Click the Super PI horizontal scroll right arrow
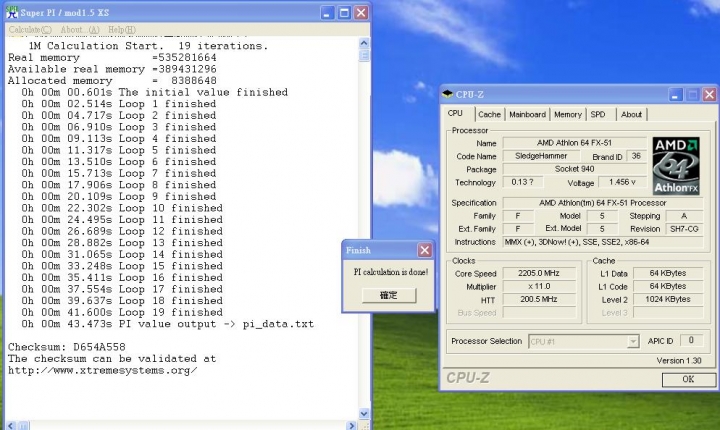The height and width of the screenshot is (430, 720). pyautogui.click(x=352, y=425)
